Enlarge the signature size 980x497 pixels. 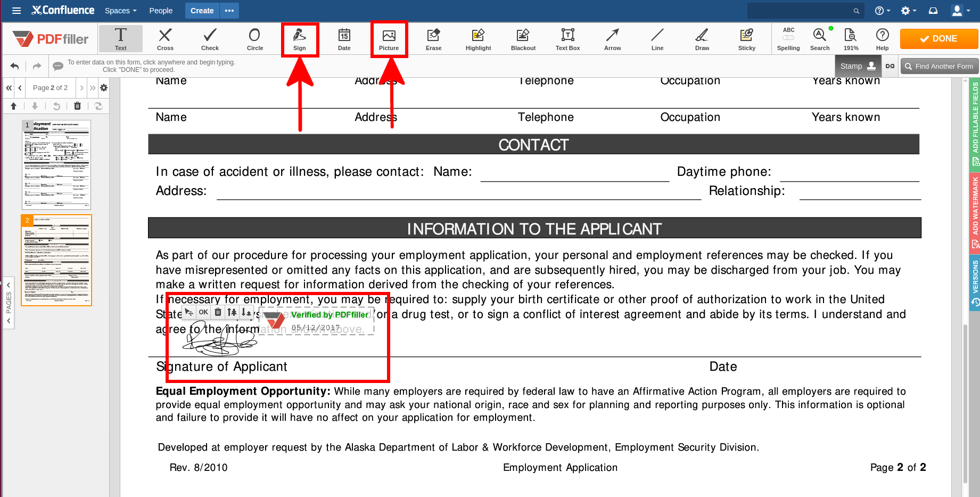pyautogui.click(x=232, y=312)
